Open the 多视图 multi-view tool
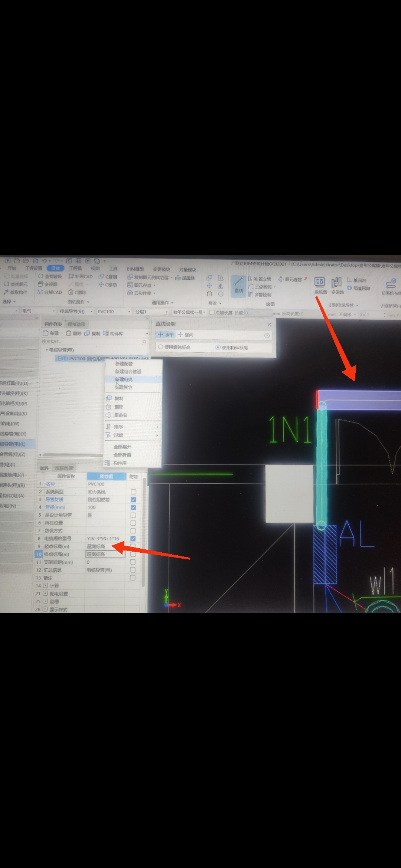Image resolution: width=401 pixels, height=868 pixels. [x=48, y=284]
